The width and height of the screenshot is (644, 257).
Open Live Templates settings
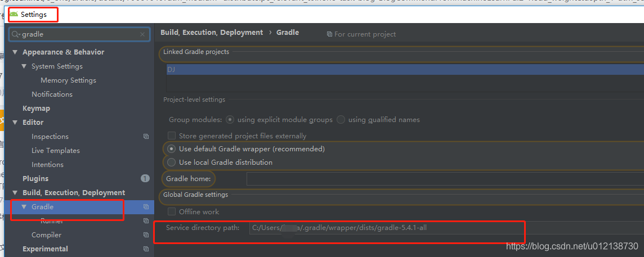point(55,151)
